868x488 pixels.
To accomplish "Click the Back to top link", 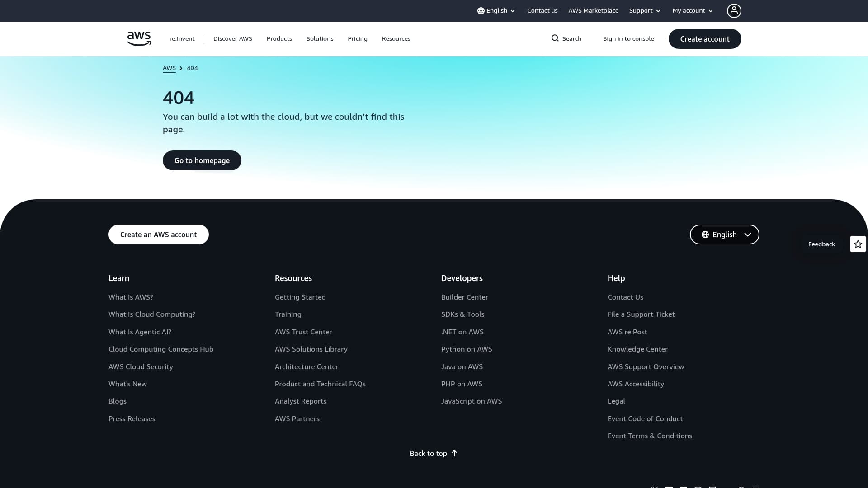I will pyautogui.click(x=434, y=453).
